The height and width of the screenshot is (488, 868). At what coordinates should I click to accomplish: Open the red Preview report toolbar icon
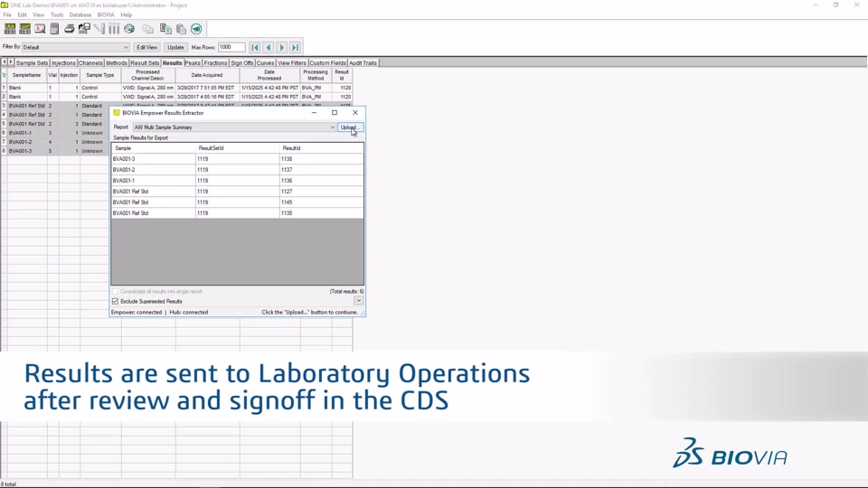[x=40, y=29]
